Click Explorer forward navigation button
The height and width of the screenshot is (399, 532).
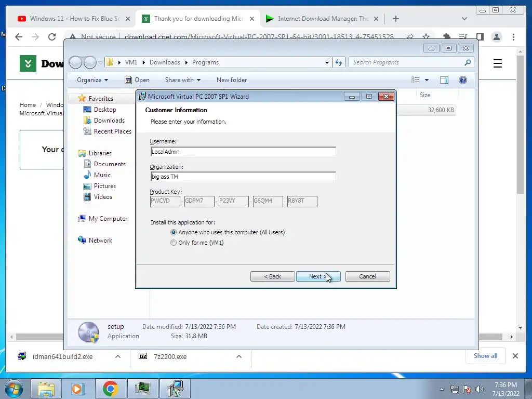coord(90,62)
